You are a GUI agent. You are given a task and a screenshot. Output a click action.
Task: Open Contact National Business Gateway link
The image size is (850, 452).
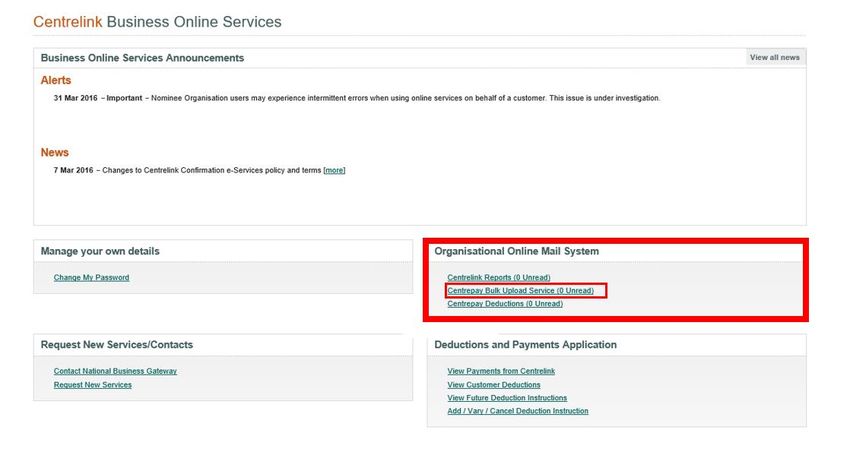(115, 371)
